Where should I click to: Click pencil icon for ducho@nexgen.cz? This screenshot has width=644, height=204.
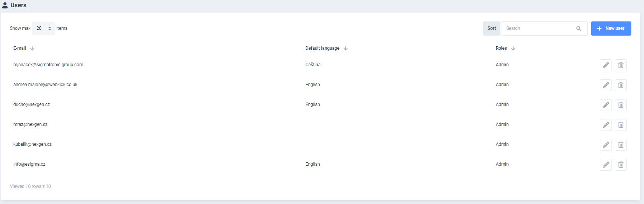pos(606,105)
